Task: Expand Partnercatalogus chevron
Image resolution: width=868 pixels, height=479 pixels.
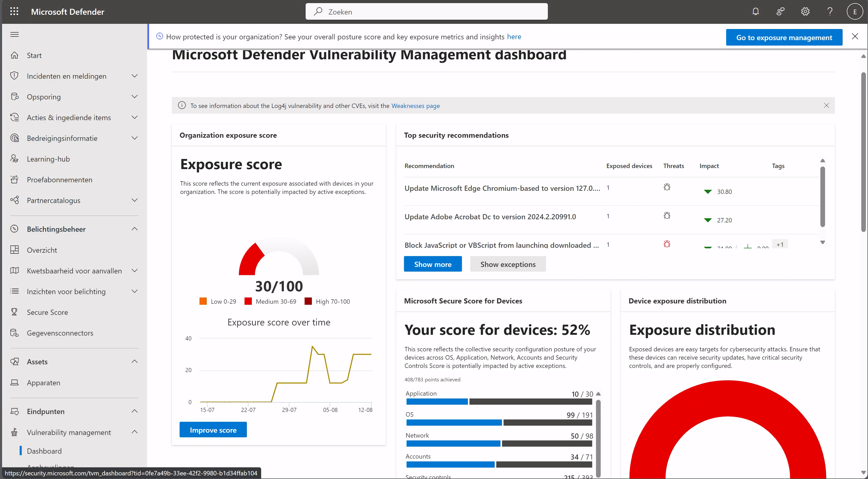Action: 135,200
